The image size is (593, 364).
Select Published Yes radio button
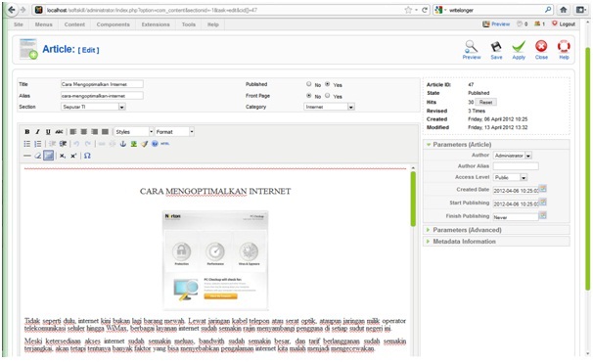[328, 84]
